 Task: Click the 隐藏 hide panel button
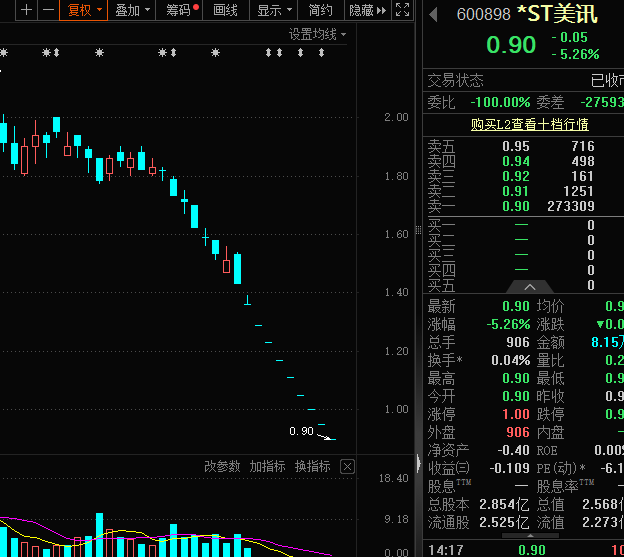(364, 10)
